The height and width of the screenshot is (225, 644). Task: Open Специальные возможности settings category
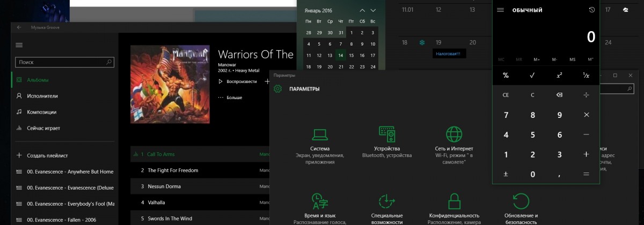click(387, 209)
